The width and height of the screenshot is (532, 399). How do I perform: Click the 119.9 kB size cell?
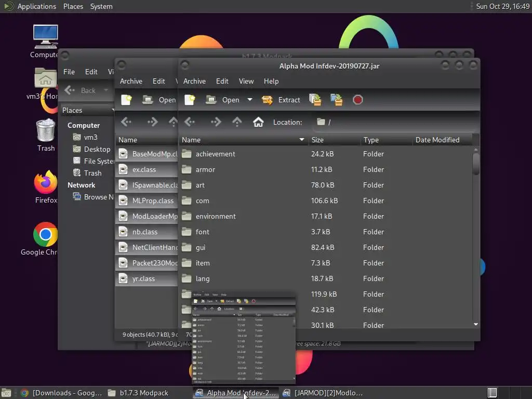324,294
